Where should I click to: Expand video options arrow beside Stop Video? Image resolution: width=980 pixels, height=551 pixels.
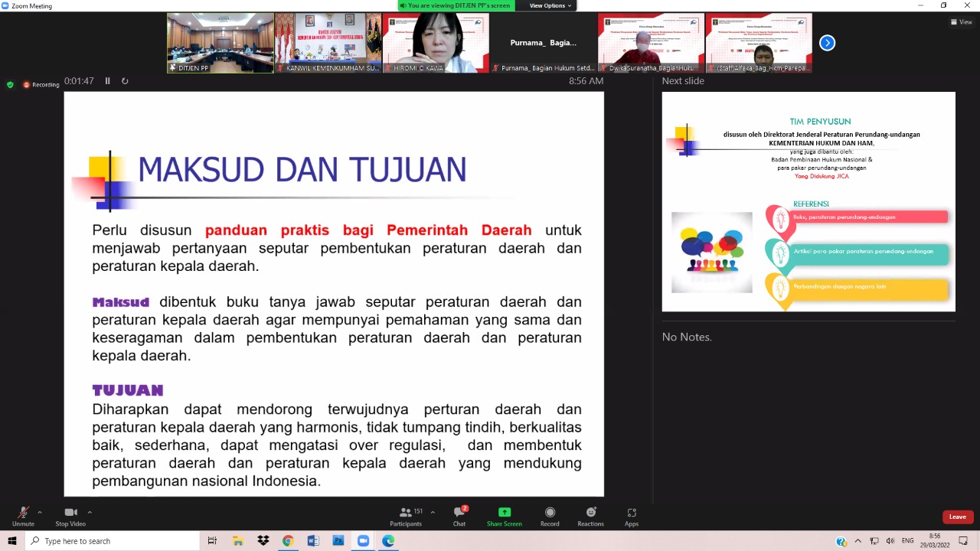(90, 512)
